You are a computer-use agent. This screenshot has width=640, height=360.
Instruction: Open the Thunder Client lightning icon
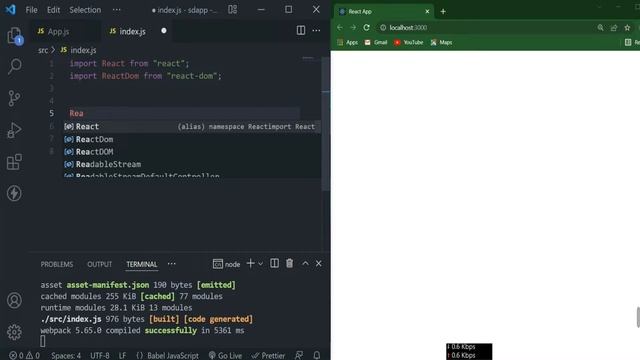coord(14,193)
